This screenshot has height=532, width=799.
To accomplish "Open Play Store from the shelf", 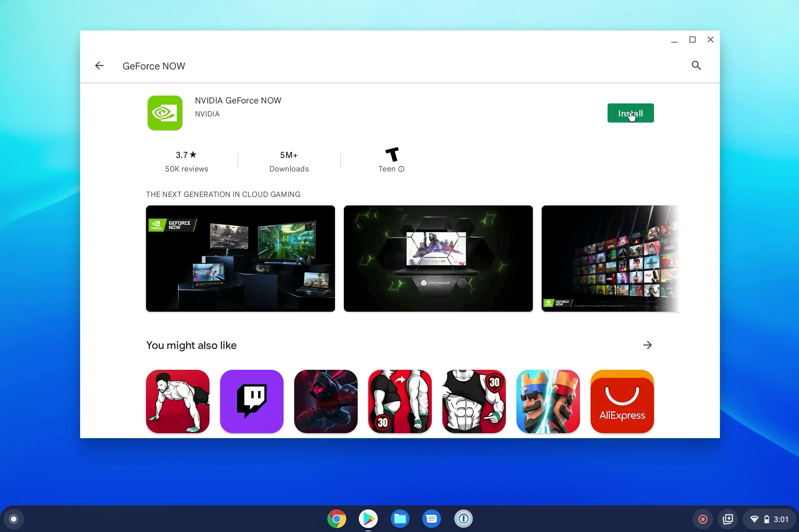I will point(368,519).
